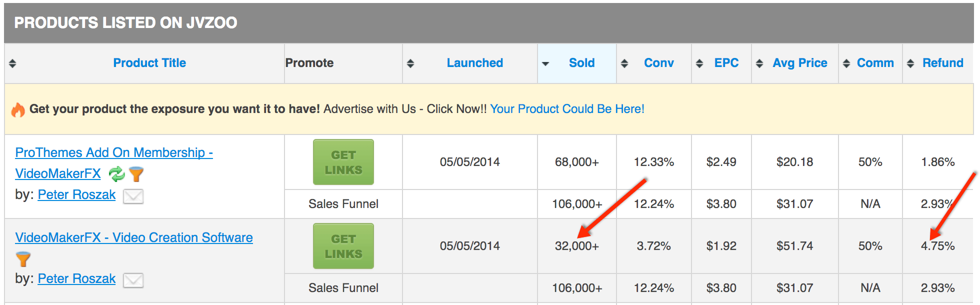The height and width of the screenshot is (305, 980).
Task: Click the $20.18 average price value
Action: pos(795,162)
